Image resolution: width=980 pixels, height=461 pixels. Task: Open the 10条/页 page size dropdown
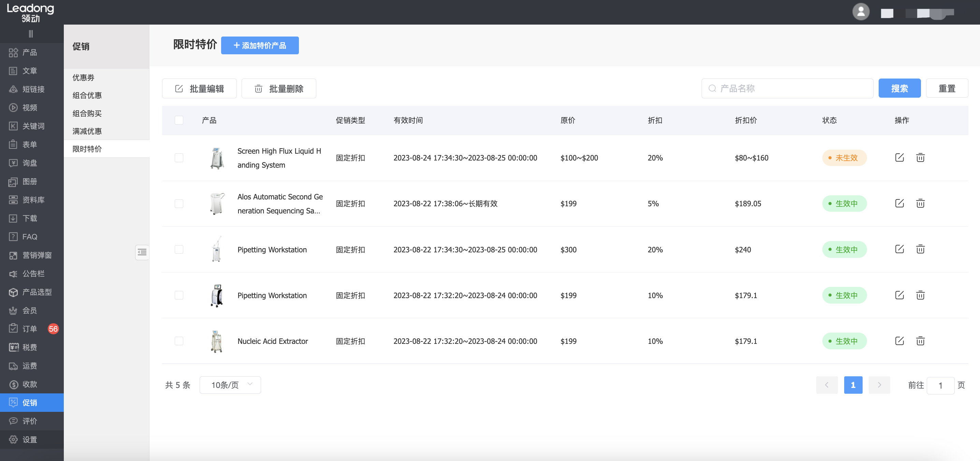pos(230,385)
